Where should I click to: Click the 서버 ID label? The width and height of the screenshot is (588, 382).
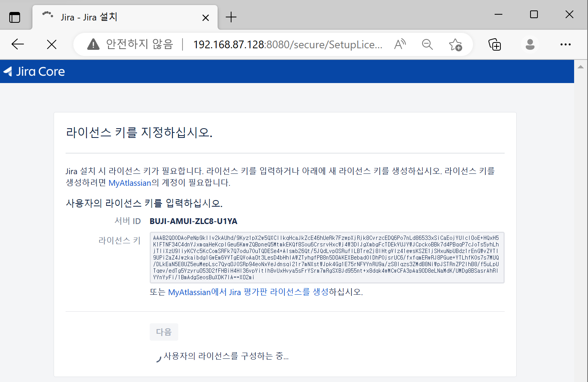(128, 221)
